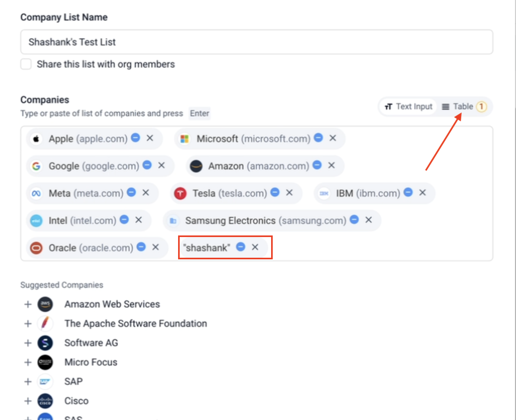The image size is (516, 420).
Task: Remove Google from the companies list
Action: (x=161, y=165)
